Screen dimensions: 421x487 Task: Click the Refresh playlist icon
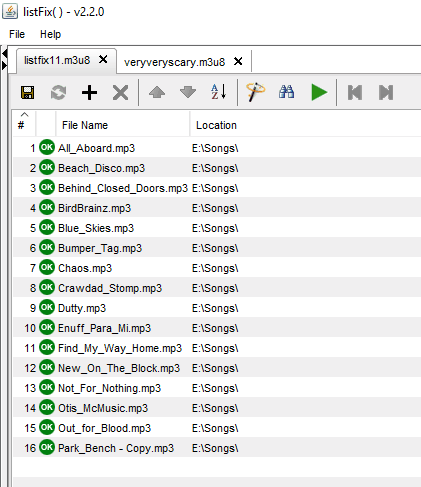point(58,92)
